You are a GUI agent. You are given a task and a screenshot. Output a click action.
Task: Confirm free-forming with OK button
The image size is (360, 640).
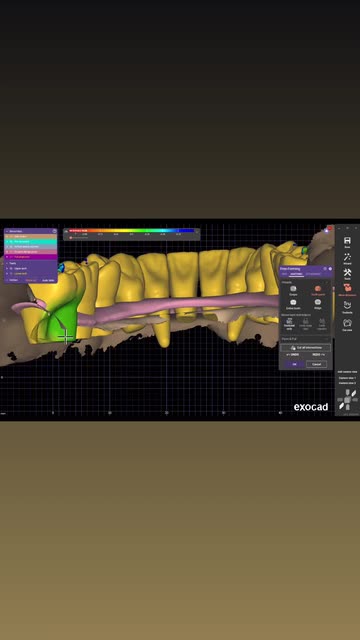click(295, 364)
